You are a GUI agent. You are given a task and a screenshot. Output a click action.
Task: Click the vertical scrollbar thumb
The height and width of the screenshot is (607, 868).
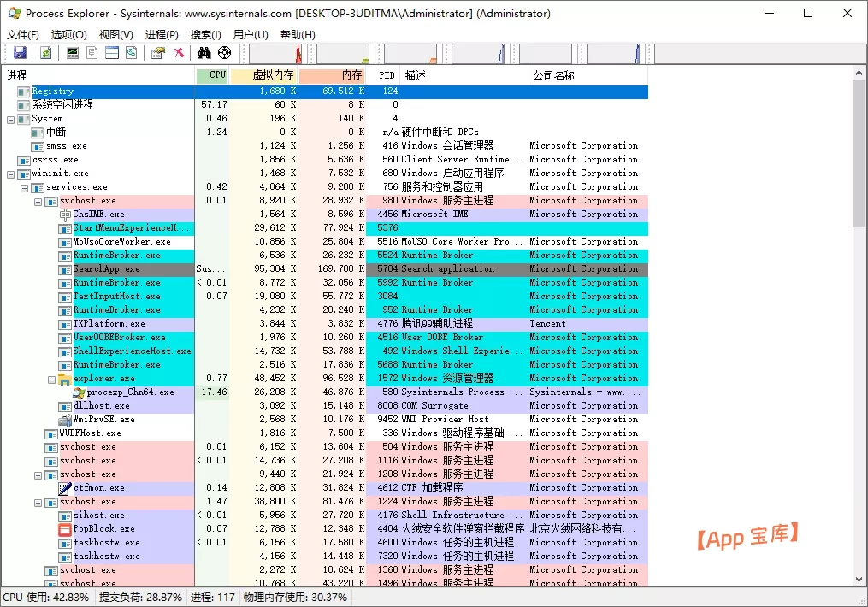tap(860, 154)
